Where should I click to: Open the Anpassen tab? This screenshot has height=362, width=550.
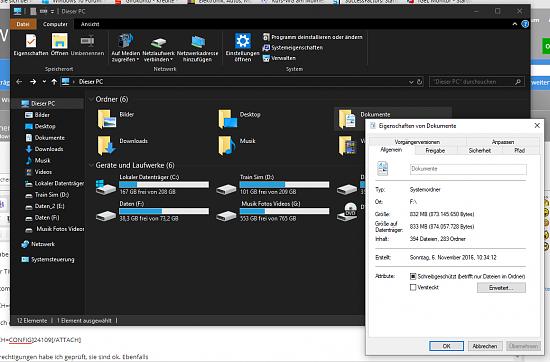tap(503, 142)
